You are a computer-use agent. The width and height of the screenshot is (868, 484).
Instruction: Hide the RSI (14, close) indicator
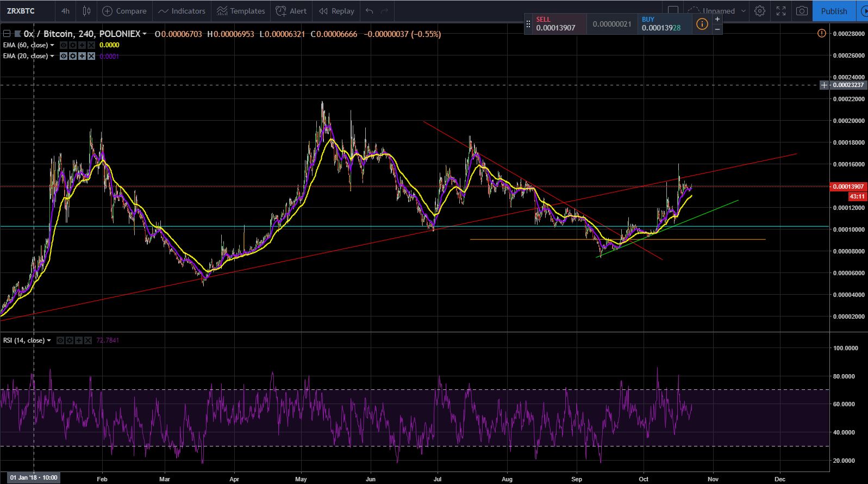coord(61,340)
